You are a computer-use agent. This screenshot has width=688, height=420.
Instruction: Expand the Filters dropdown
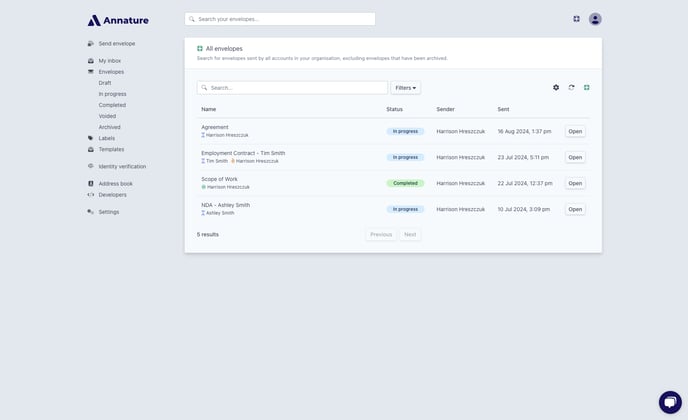click(405, 88)
